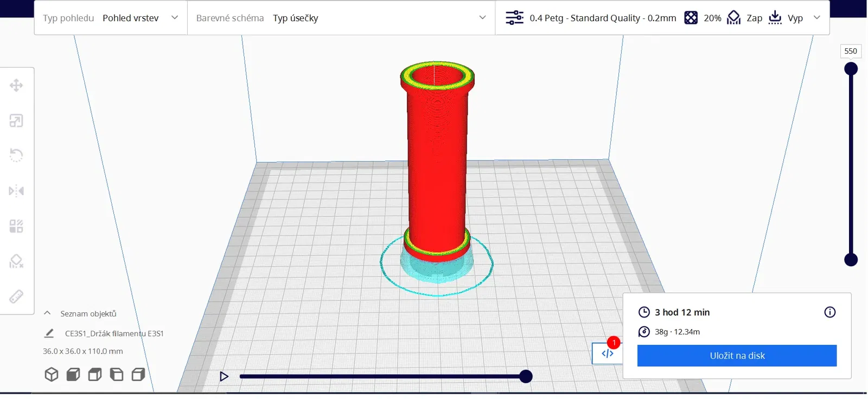868x399 pixels.
Task: Select CE3S1_Držák filamentu E3S1 object
Action: click(x=114, y=333)
